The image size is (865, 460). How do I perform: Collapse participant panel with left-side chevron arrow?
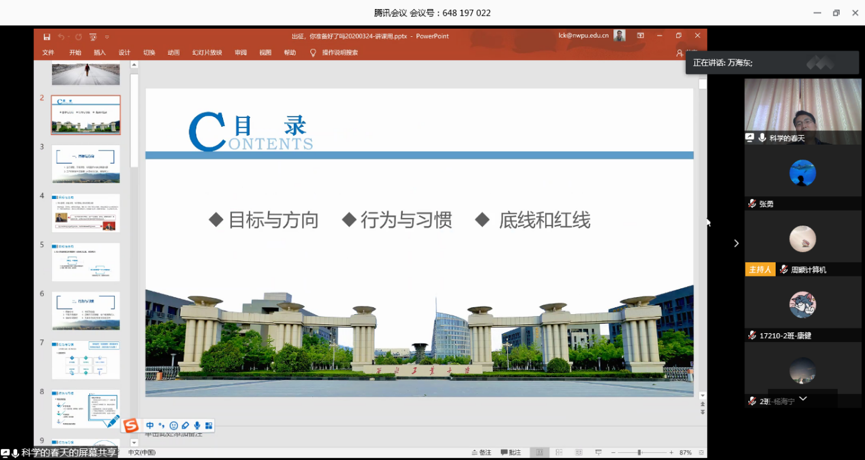[x=736, y=243]
